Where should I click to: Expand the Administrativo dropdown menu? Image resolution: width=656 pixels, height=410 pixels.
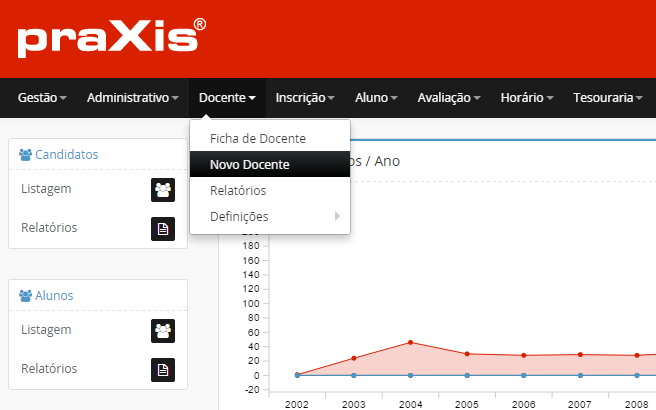tap(132, 98)
